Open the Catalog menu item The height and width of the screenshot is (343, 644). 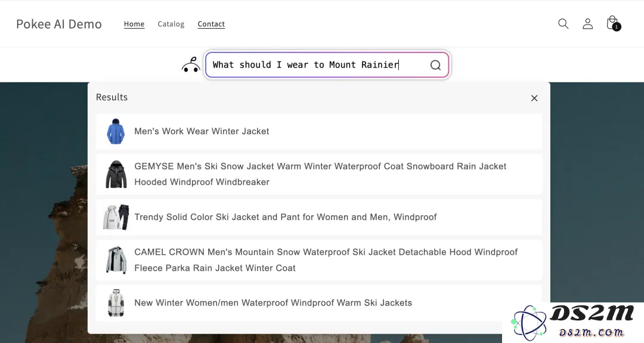[171, 24]
